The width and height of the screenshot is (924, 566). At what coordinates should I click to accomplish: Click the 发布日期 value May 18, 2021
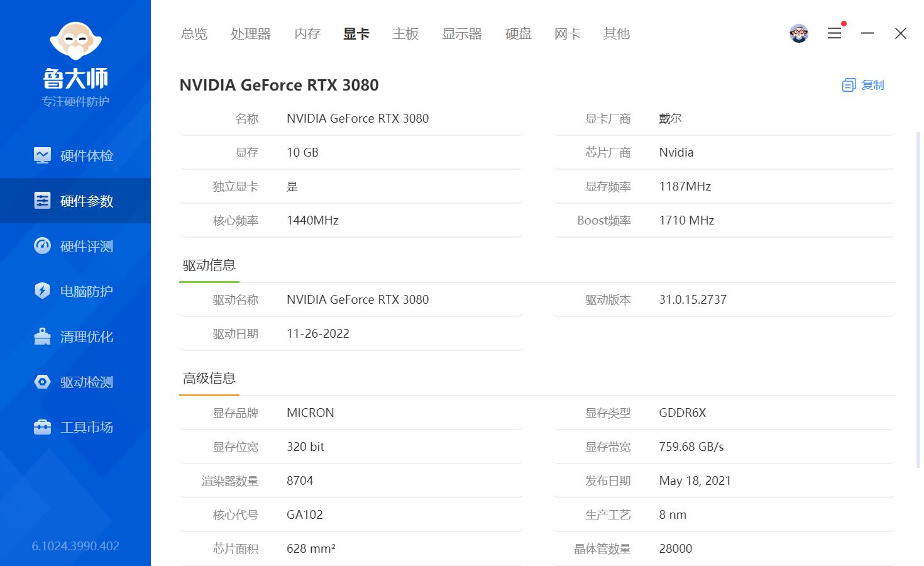[695, 481]
